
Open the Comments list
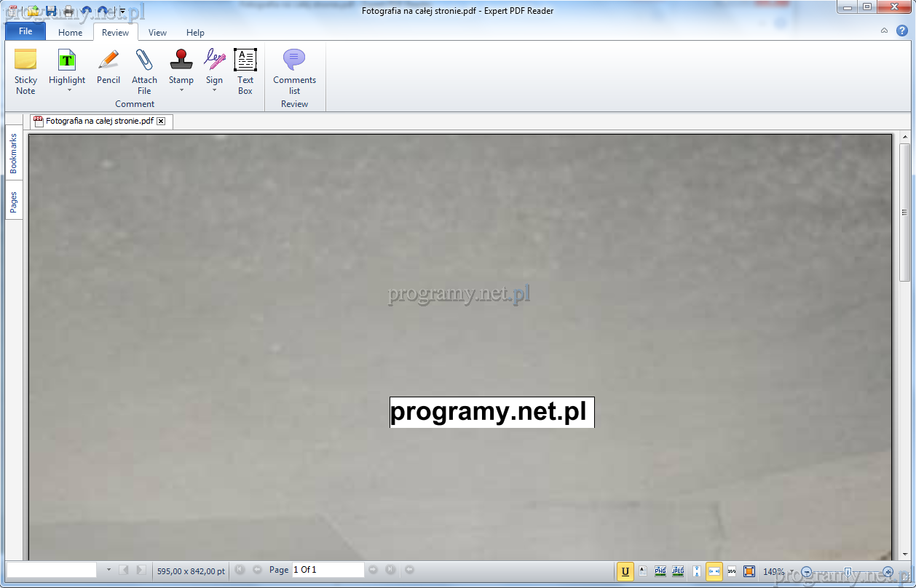click(294, 72)
